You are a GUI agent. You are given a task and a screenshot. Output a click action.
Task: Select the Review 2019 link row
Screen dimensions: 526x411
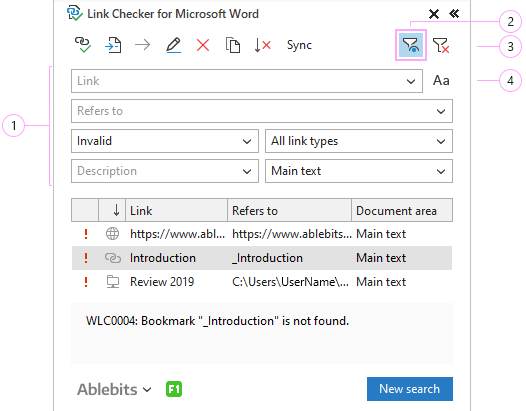262,282
